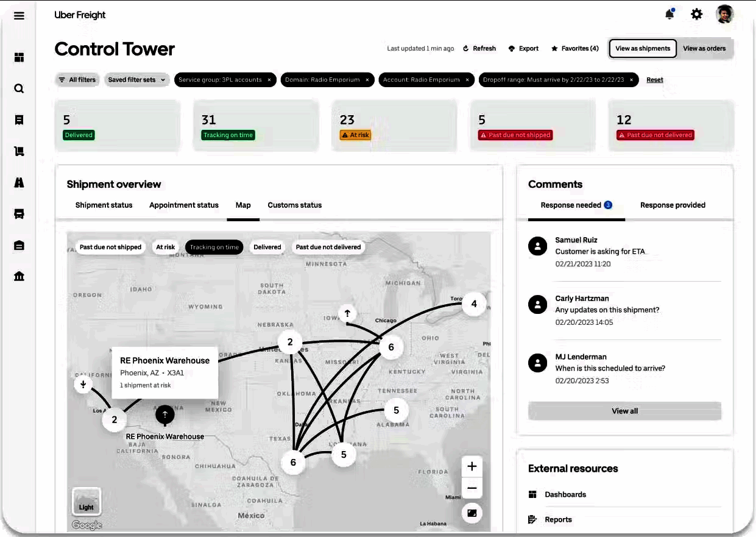This screenshot has width=756, height=537.
Task: Click Samuel Ruiz's avatar icon
Action: (x=537, y=246)
